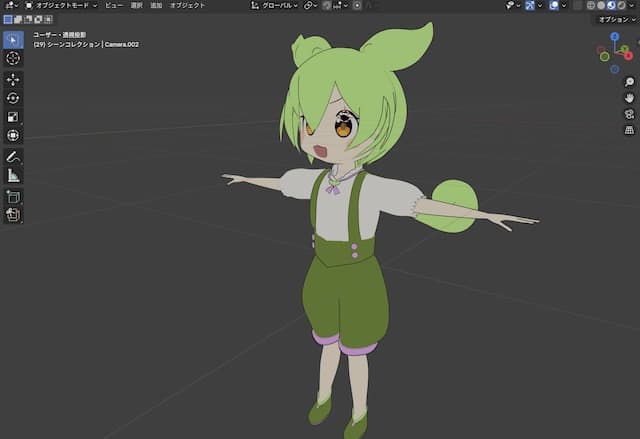This screenshot has height=439, width=640.
Task: Activate the Move tool
Action: click(x=13, y=79)
